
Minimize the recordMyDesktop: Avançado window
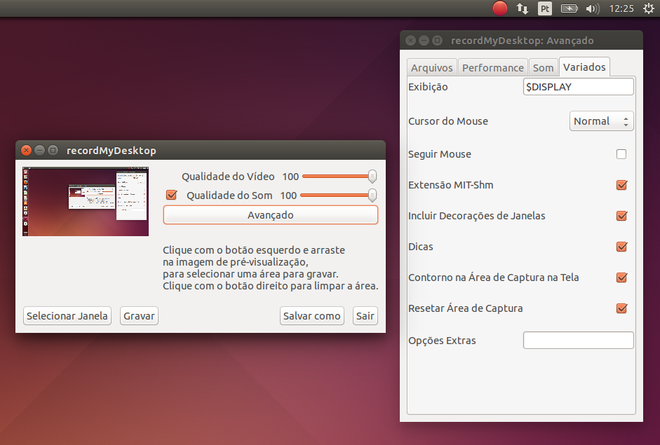click(424, 40)
